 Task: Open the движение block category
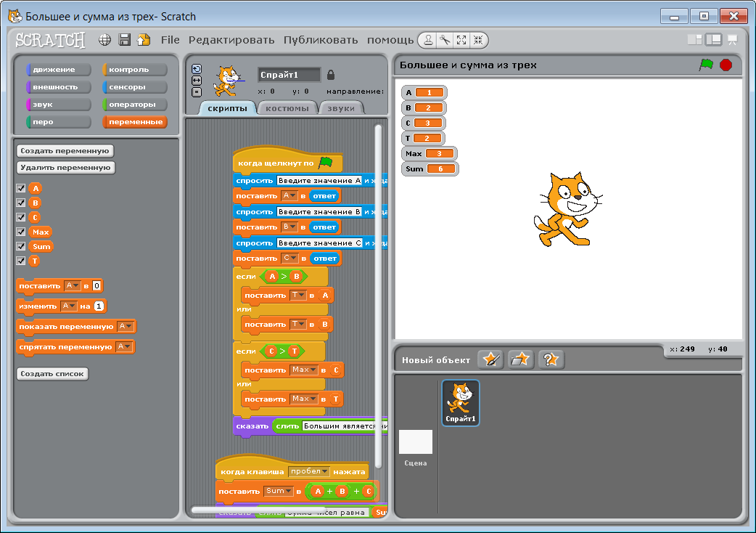pos(58,70)
